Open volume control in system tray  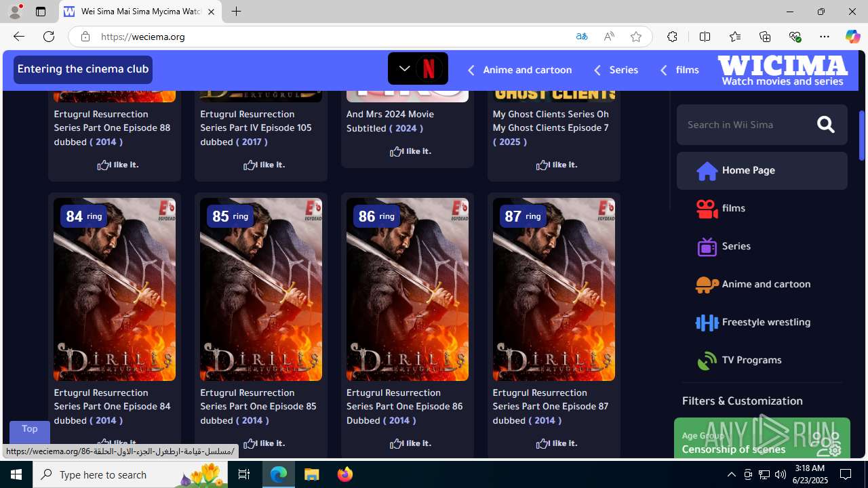point(781,474)
